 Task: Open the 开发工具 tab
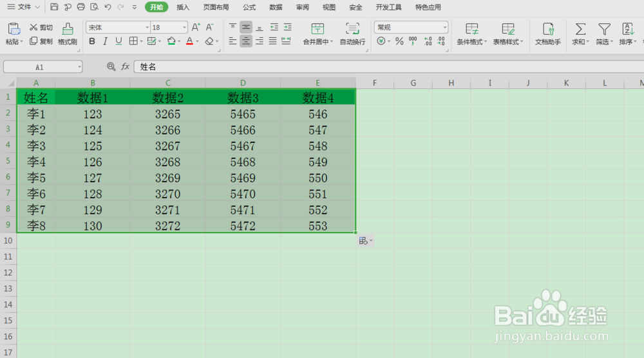pyautogui.click(x=388, y=7)
